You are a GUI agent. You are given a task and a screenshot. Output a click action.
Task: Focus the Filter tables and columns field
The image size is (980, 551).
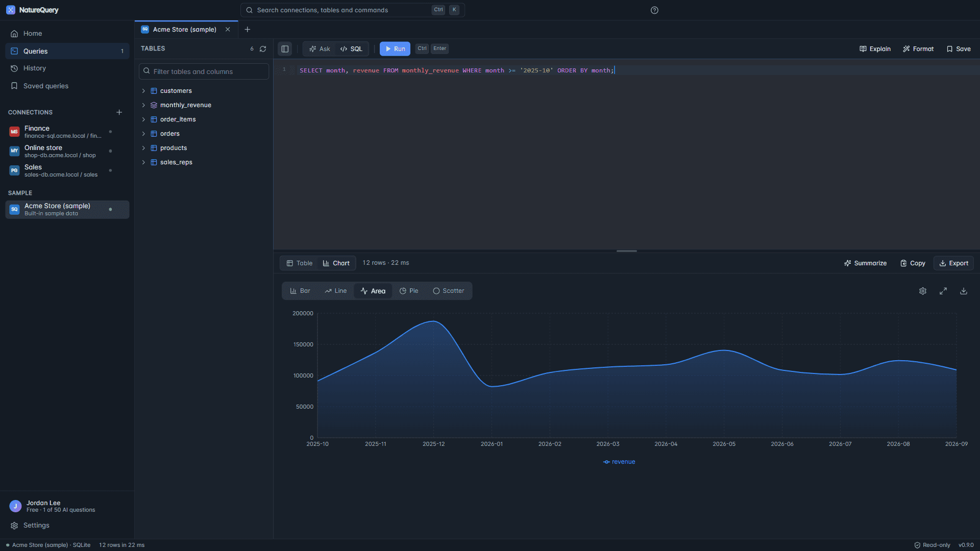click(x=204, y=71)
